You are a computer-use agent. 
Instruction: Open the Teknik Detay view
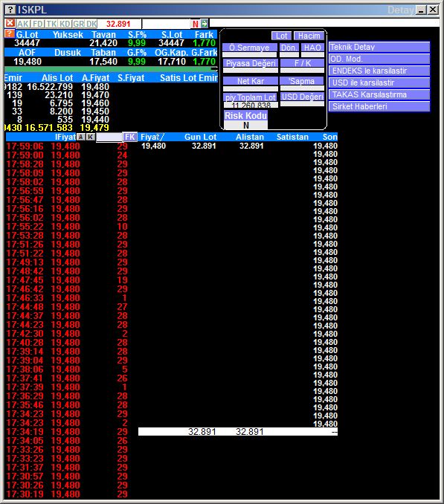point(379,47)
